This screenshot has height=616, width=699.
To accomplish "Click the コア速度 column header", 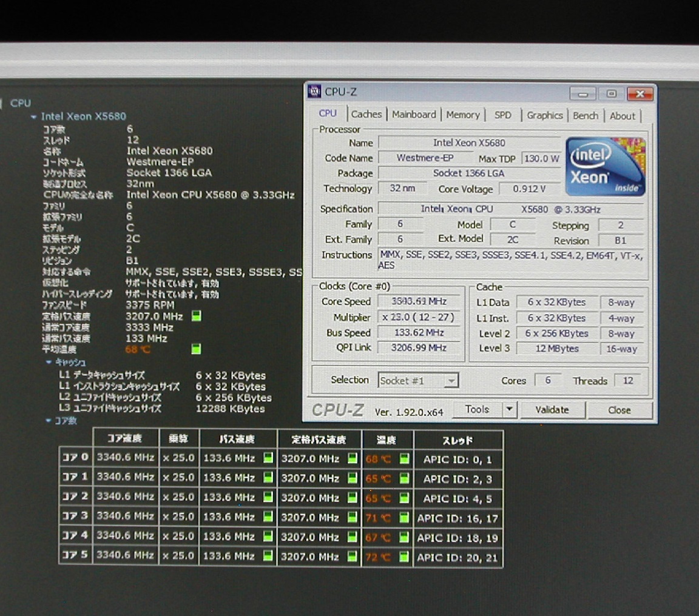I will click(125, 439).
